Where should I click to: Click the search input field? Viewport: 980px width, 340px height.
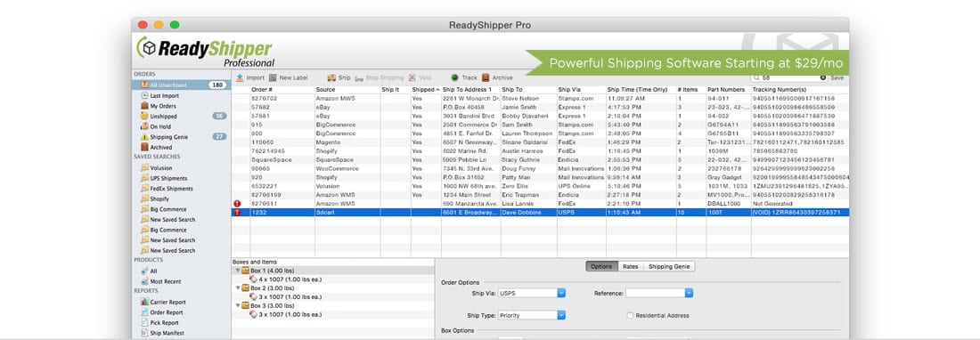(788, 78)
